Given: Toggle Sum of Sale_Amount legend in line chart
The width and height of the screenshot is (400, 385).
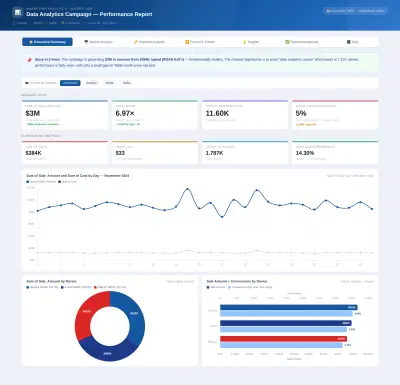Looking at the screenshot, I should click(x=41, y=182).
